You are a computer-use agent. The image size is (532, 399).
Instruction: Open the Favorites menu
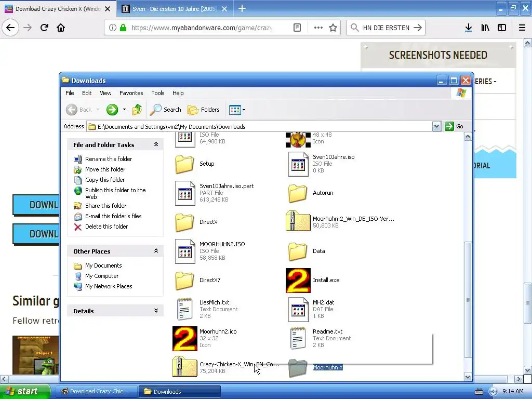pyautogui.click(x=131, y=93)
